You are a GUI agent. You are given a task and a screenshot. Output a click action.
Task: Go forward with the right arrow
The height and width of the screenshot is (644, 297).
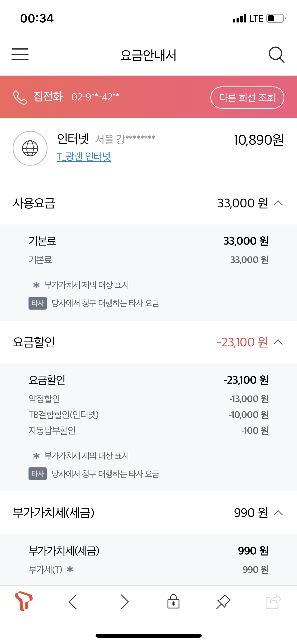(125, 602)
